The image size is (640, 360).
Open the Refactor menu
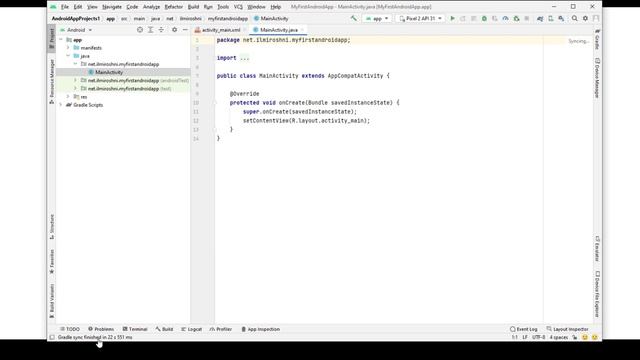(173, 7)
